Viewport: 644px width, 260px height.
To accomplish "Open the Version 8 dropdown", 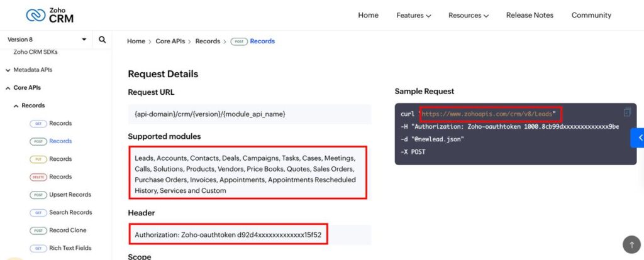I will pos(47,40).
